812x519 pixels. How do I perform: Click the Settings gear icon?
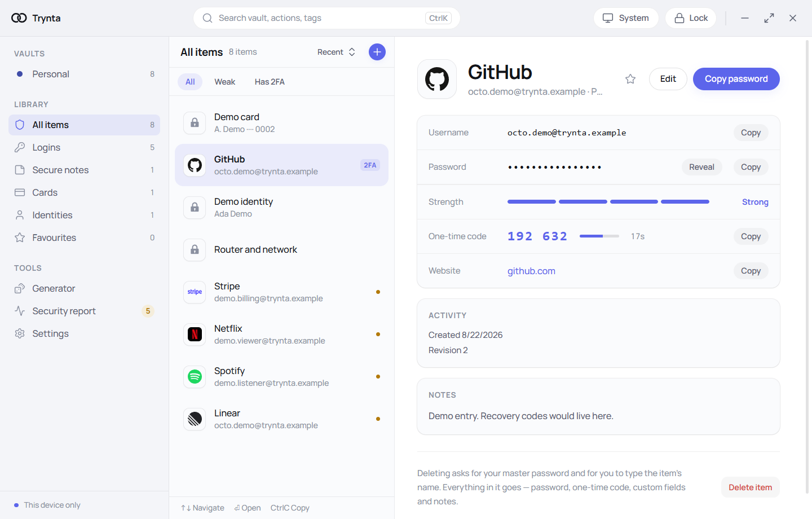(x=20, y=333)
